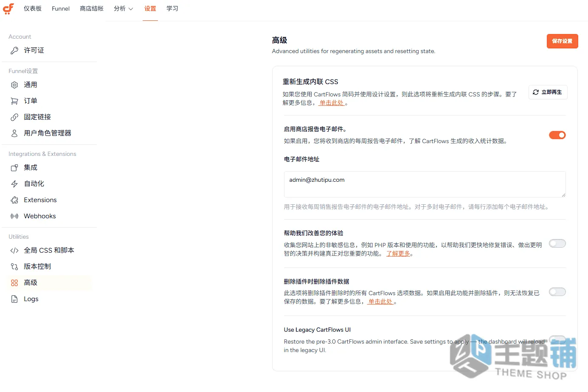Click the 立即再生 button
This screenshot has width=588, height=392.
pyautogui.click(x=548, y=92)
